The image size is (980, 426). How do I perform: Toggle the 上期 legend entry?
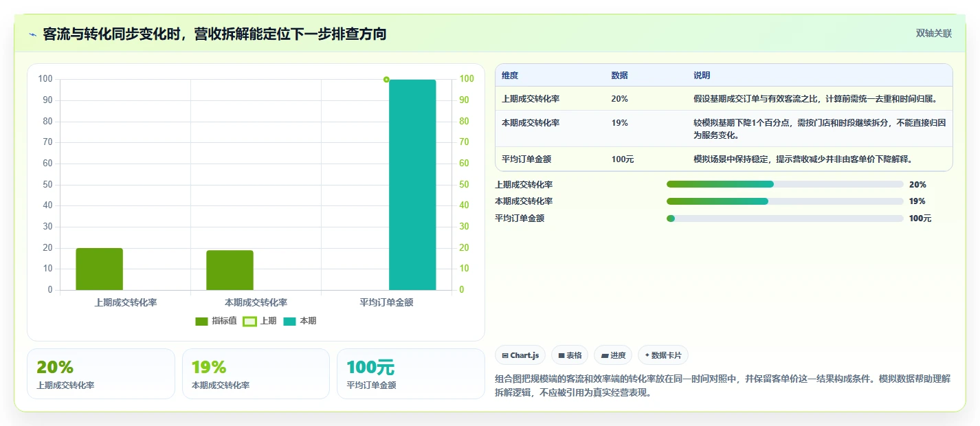pyautogui.click(x=260, y=321)
